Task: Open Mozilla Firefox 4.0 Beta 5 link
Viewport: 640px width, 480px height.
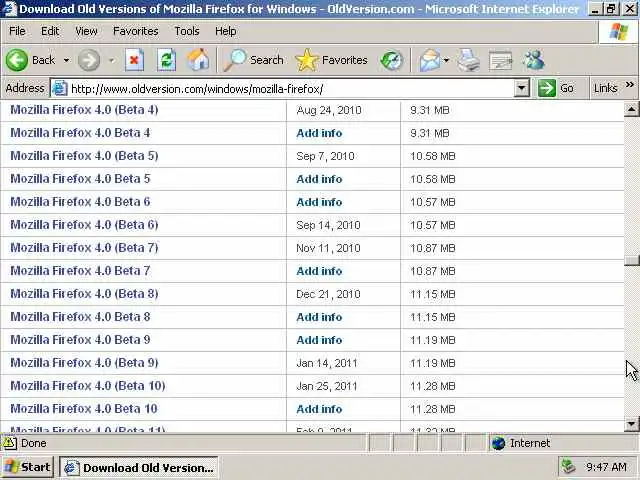Action: point(80,179)
